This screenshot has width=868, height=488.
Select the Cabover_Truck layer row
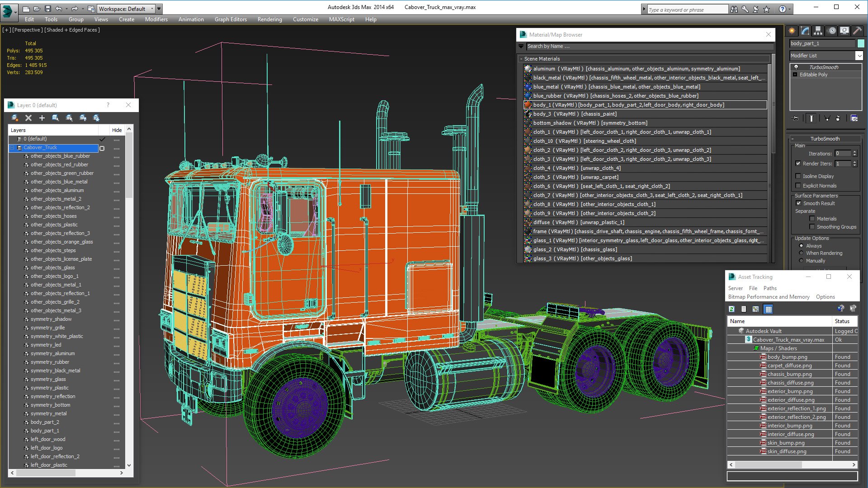pyautogui.click(x=53, y=148)
